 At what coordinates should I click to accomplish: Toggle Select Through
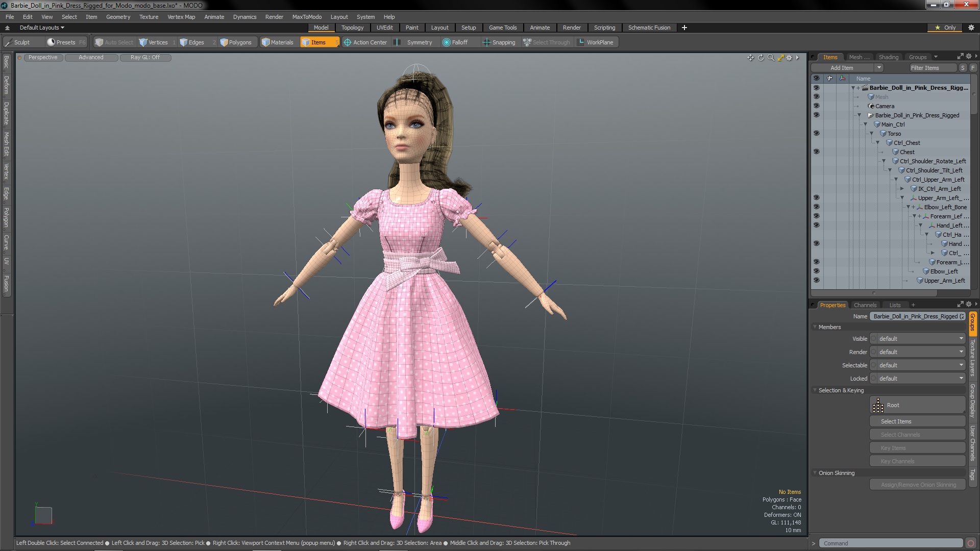[x=547, y=42]
